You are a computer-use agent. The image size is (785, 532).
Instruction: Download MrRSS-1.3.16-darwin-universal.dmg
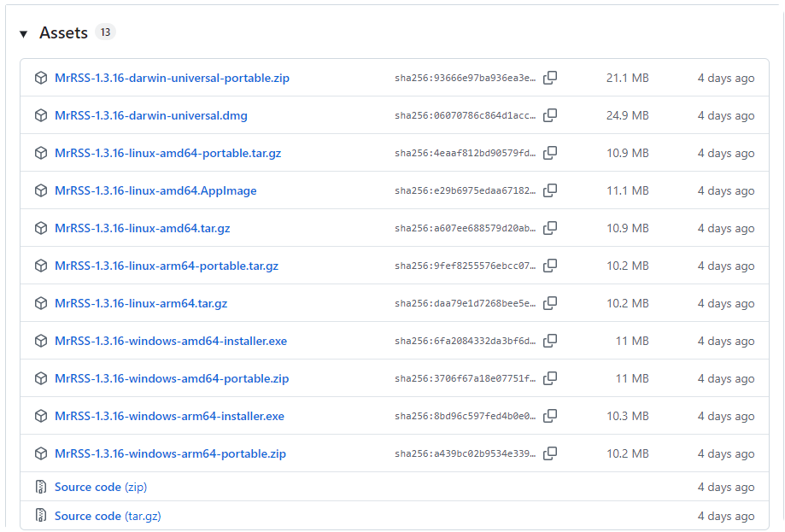point(150,115)
